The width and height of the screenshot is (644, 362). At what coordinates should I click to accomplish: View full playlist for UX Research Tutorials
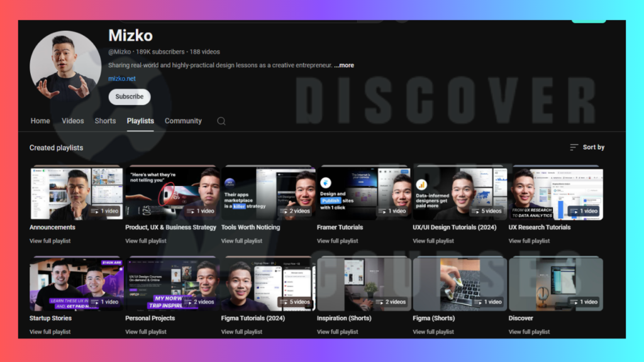coord(530,241)
